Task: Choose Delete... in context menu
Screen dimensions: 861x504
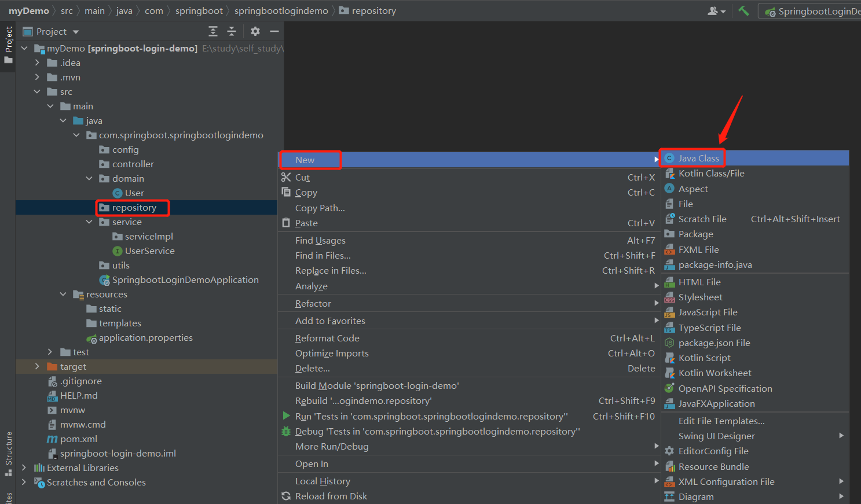Action: 470,368
